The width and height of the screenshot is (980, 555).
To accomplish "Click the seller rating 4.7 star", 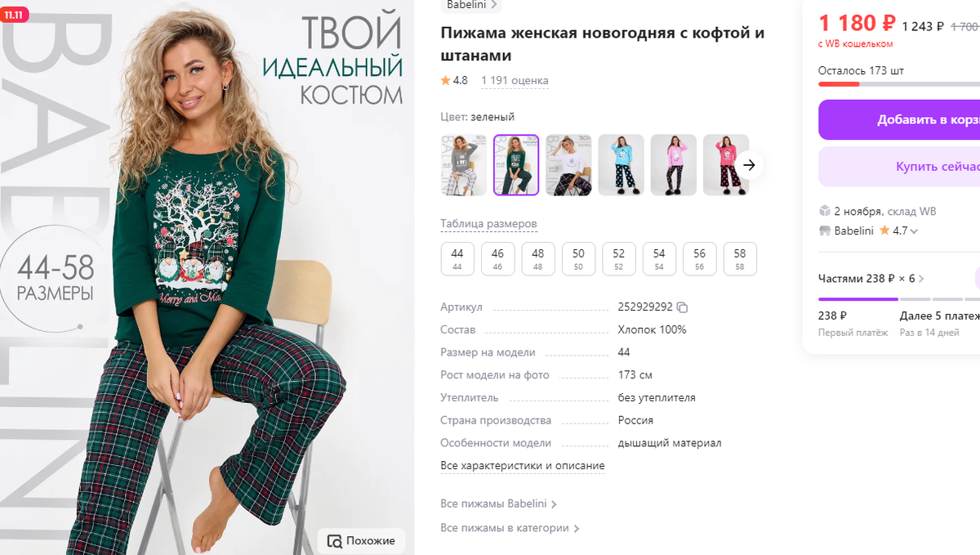I will 884,231.
